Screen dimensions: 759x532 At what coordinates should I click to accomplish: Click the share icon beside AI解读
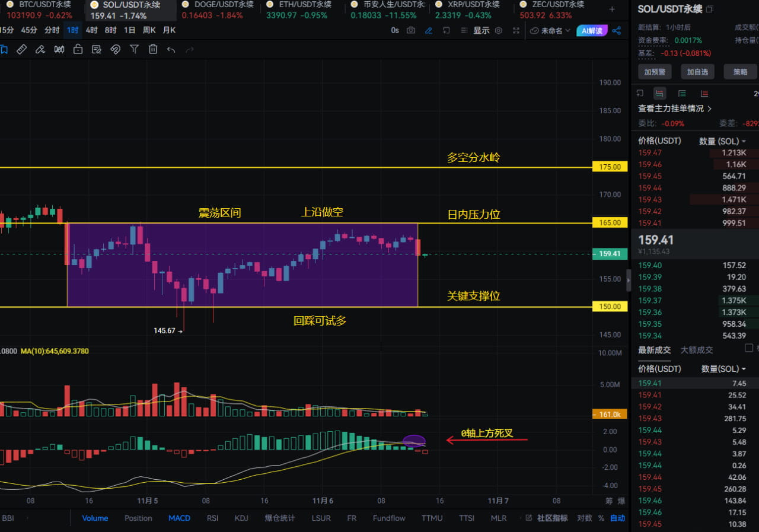point(617,30)
